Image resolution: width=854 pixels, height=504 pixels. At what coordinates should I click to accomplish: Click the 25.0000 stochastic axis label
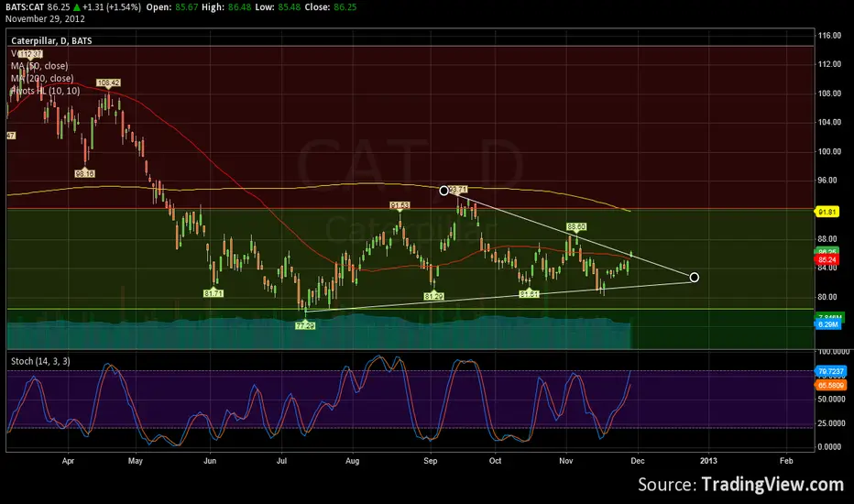[x=832, y=423]
